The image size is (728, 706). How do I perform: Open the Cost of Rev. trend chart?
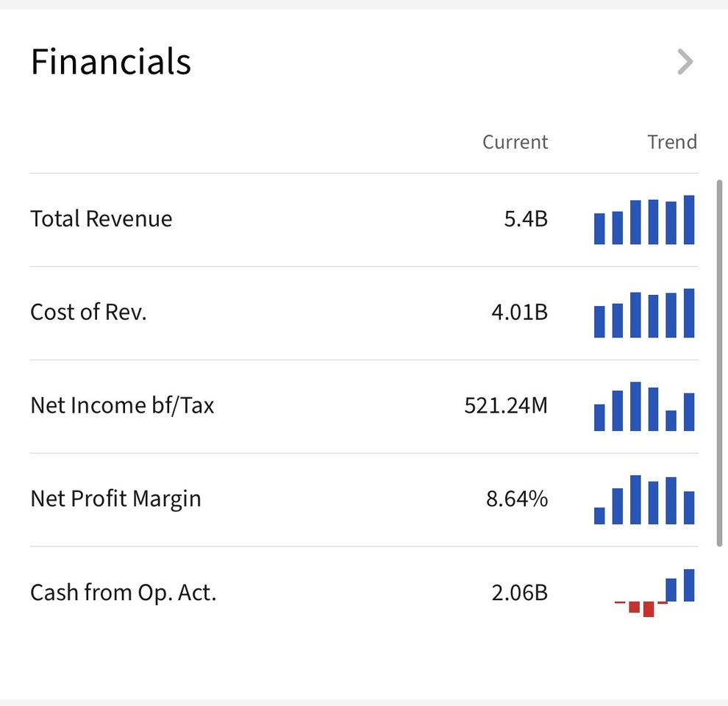coord(644,313)
